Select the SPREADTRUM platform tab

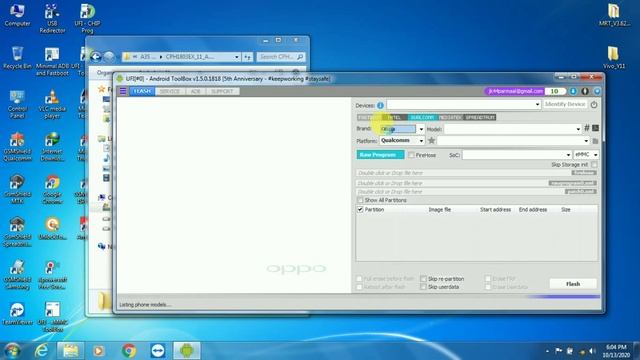click(480, 117)
